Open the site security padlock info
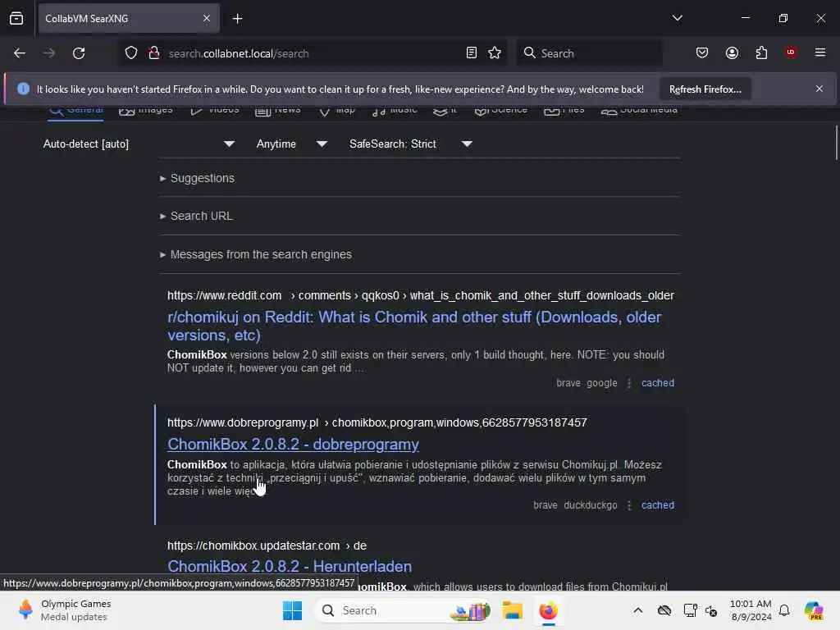 click(x=154, y=53)
